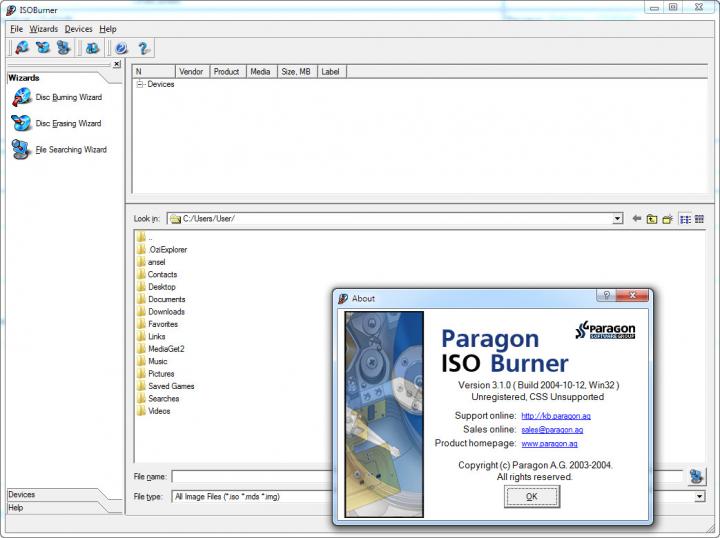Go up one folder level icon
The image size is (720, 538).
tap(651, 219)
